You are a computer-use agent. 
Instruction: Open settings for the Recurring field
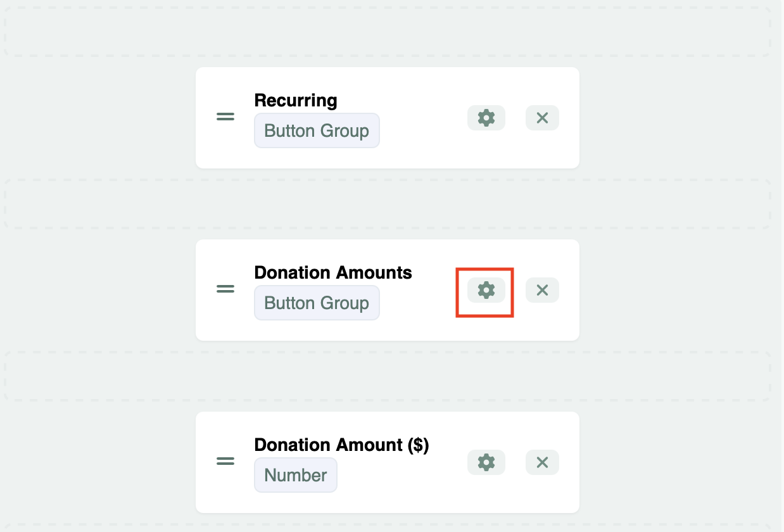(486, 118)
